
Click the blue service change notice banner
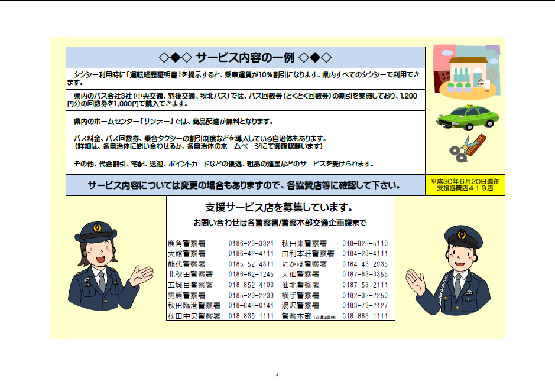245,185
